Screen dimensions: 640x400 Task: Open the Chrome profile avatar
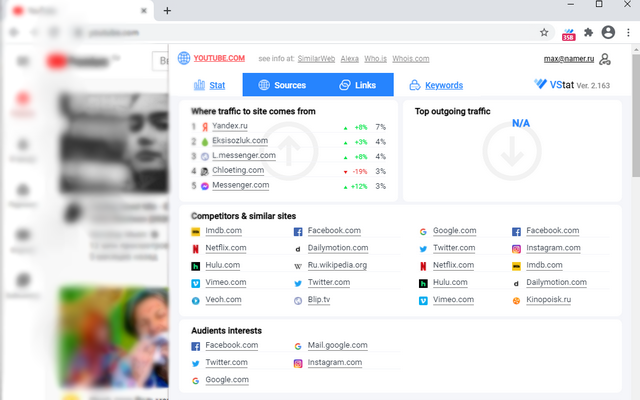click(608, 32)
